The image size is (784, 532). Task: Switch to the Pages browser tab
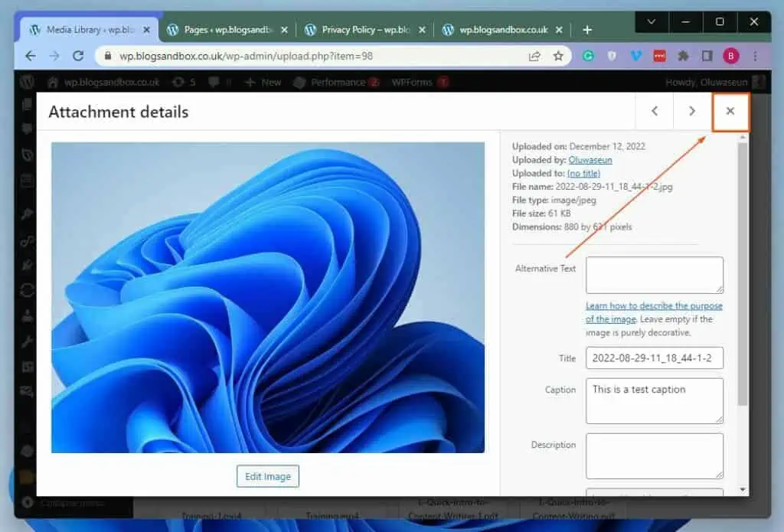227,30
